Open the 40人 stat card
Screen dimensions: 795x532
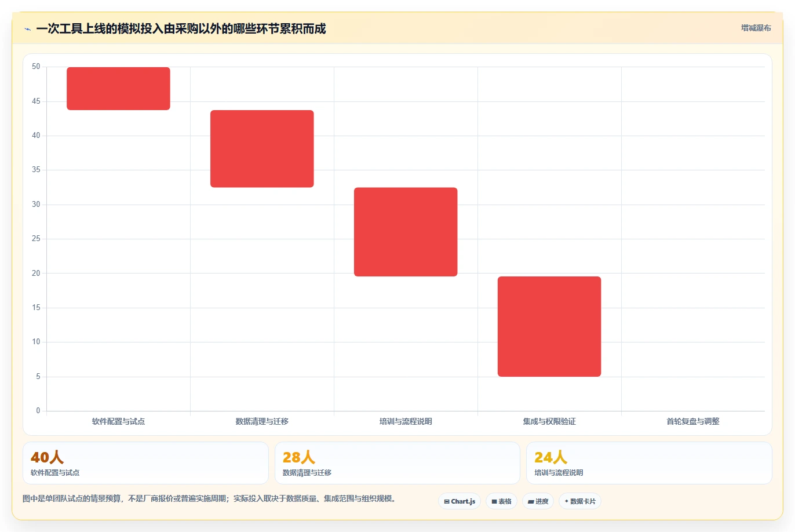pyautogui.click(x=145, y=463)
